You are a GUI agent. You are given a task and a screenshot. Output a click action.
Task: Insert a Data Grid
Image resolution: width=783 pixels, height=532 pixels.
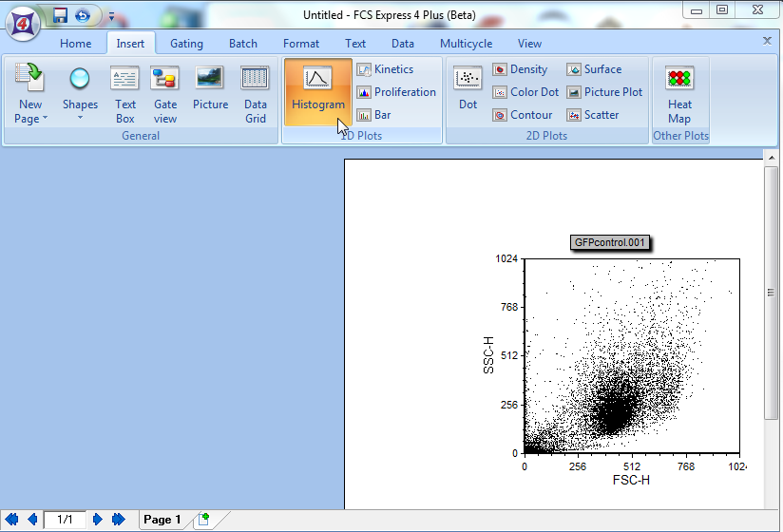click(x=256, y=93)
